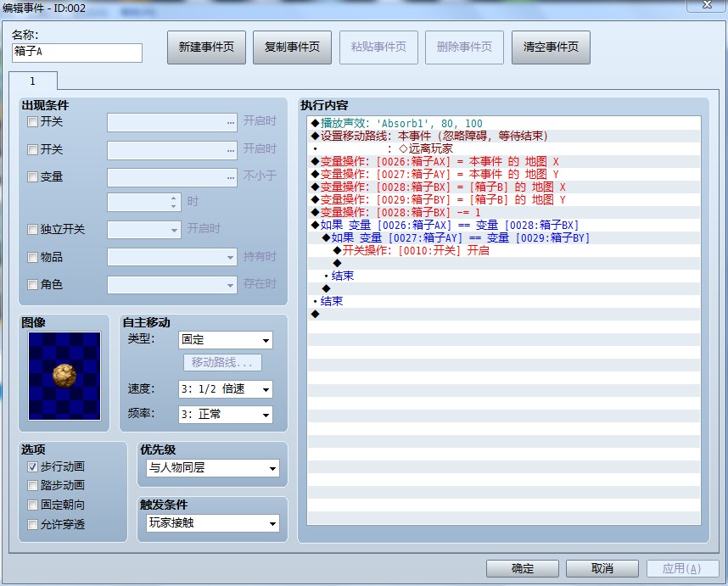Screen dimensions: 728x586
Task: Select the inner indented 结束 line
Action: click(504, 276)
